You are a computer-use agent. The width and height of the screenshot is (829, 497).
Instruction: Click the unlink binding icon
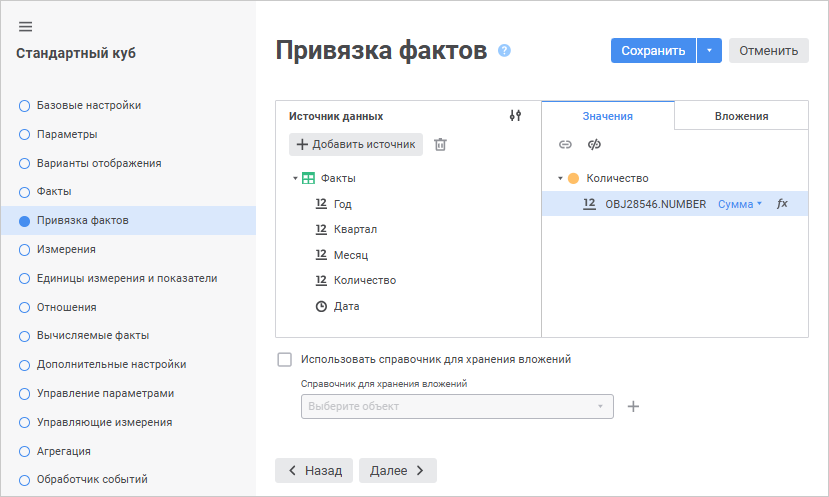pos(594,145)
